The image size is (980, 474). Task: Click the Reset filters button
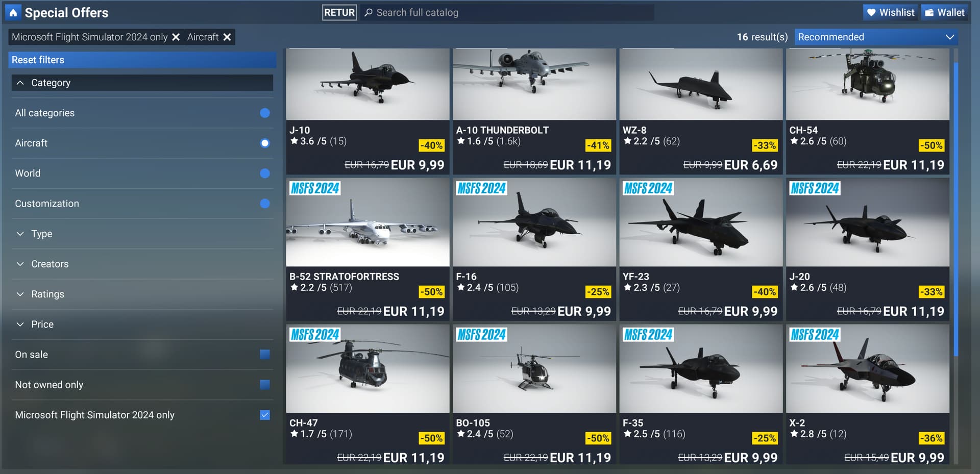point(142,60)
